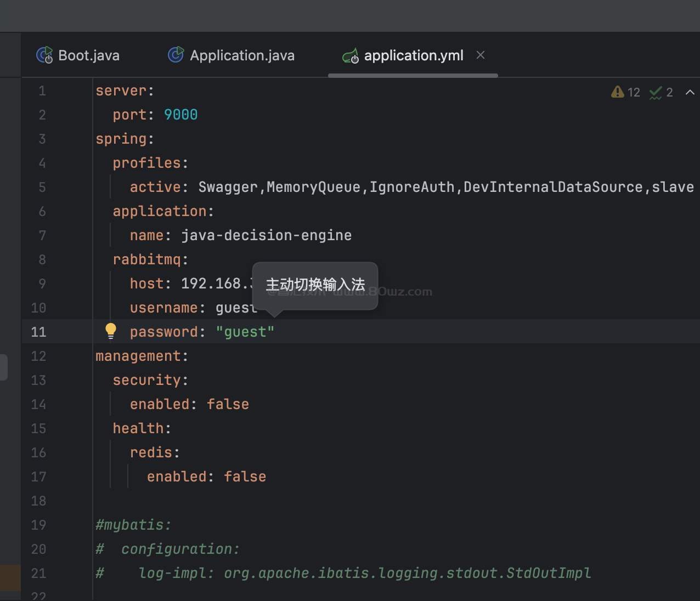
Task: Click the application.yml Spring config icon
Action: click(351, 55)
